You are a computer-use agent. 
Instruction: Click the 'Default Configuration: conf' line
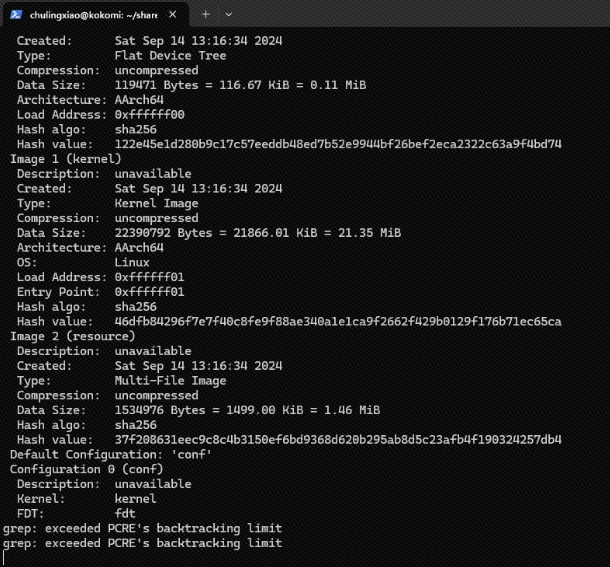[x=111, y=455]
